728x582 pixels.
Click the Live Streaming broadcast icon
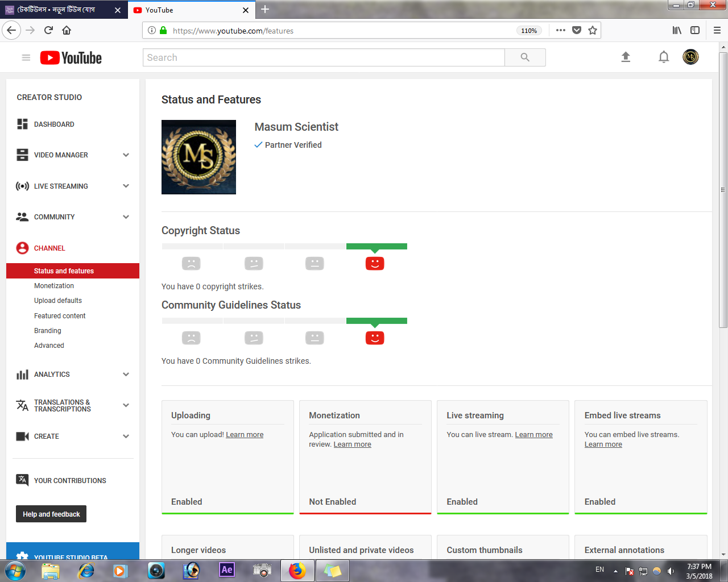(x=22, y=186)
